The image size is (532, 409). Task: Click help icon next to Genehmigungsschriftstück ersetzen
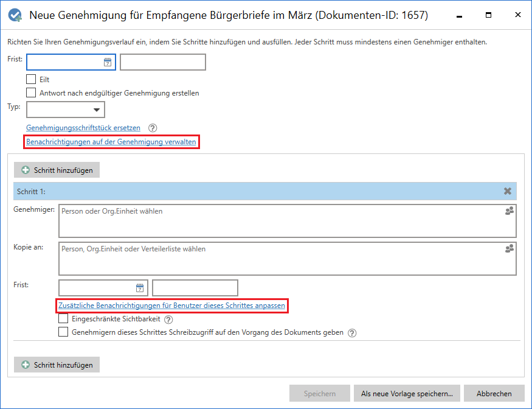point(153,128)
